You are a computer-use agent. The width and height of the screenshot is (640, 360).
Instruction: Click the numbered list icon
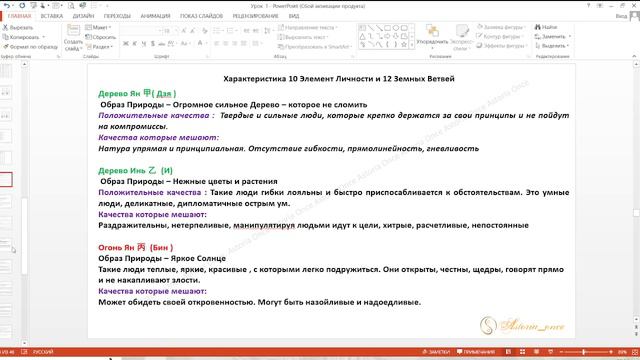[231, 31]
